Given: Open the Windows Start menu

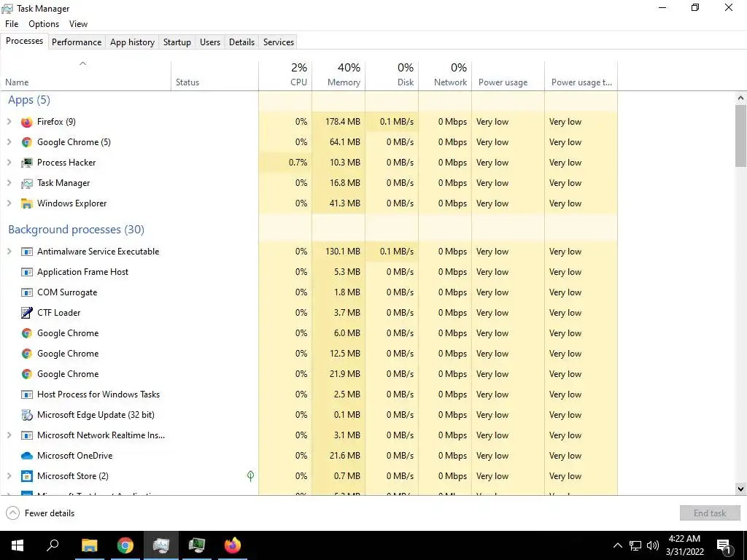Looking at the screenshot, I should (18, 545).
